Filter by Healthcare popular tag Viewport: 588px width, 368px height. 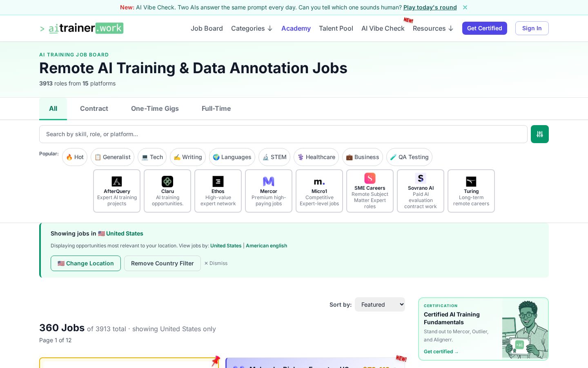click(316, 157)
